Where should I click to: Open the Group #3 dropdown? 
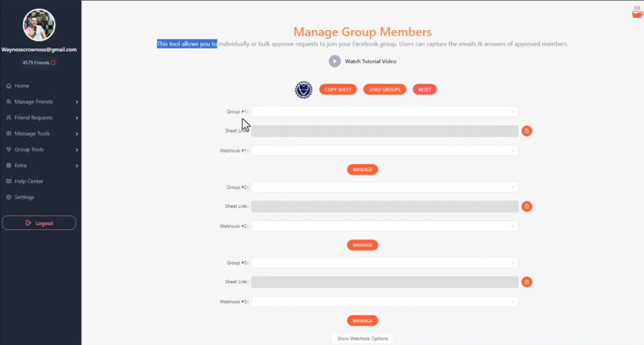(385, 263)
